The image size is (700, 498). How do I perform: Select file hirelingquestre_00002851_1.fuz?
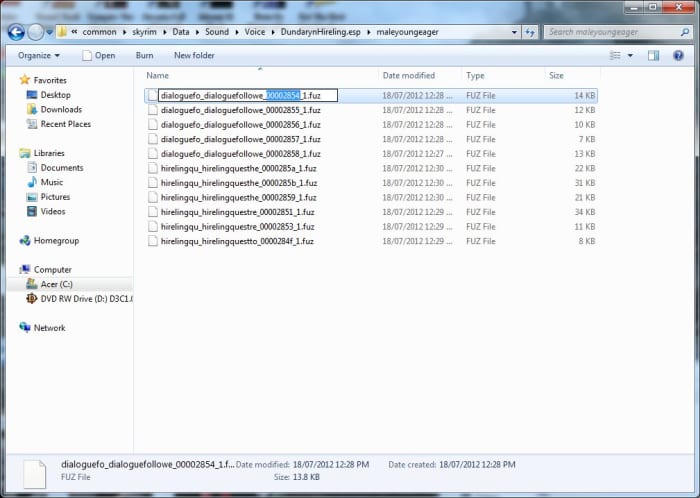[x=238, y=212]
